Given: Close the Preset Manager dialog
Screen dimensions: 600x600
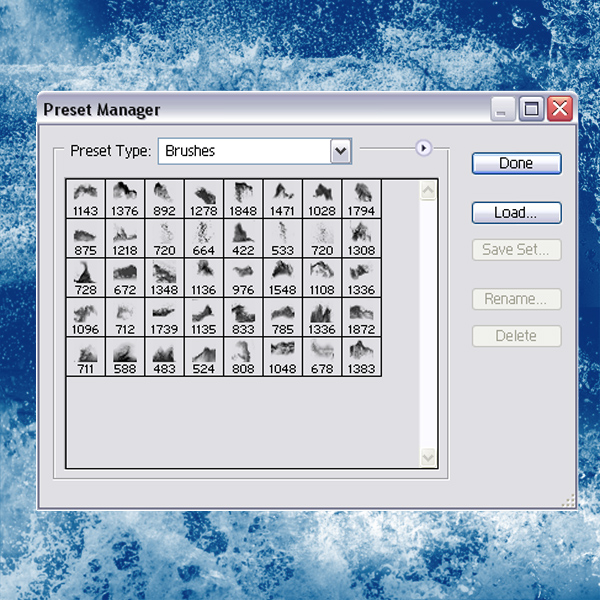Looking at the screenshot, I should (560, 109).
